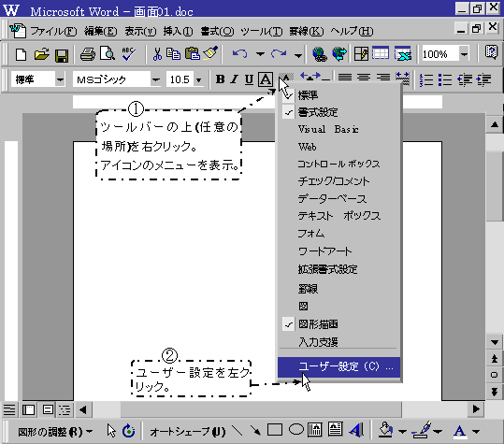The image size is (504, 444).
Task: Print document using printer icon
Action: [x=88, y=54]
